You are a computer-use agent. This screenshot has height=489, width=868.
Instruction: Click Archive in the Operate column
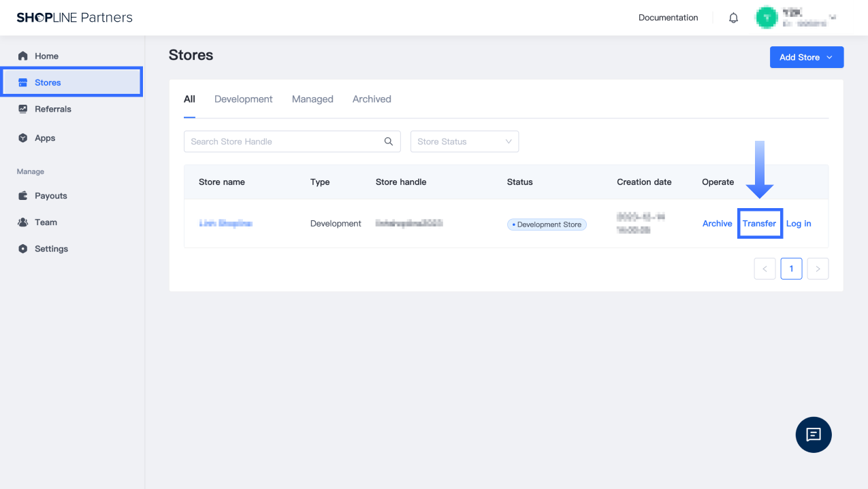[x=717, y=224]
